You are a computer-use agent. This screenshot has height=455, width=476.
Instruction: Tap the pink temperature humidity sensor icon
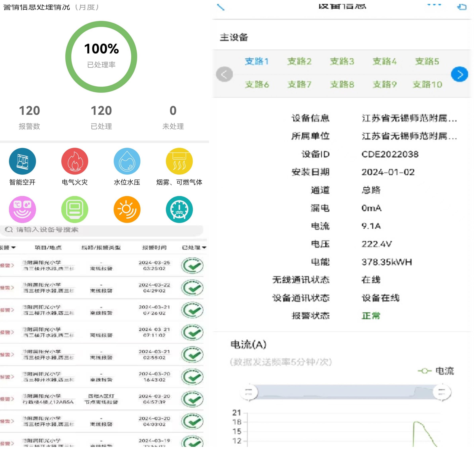(22, 209)
